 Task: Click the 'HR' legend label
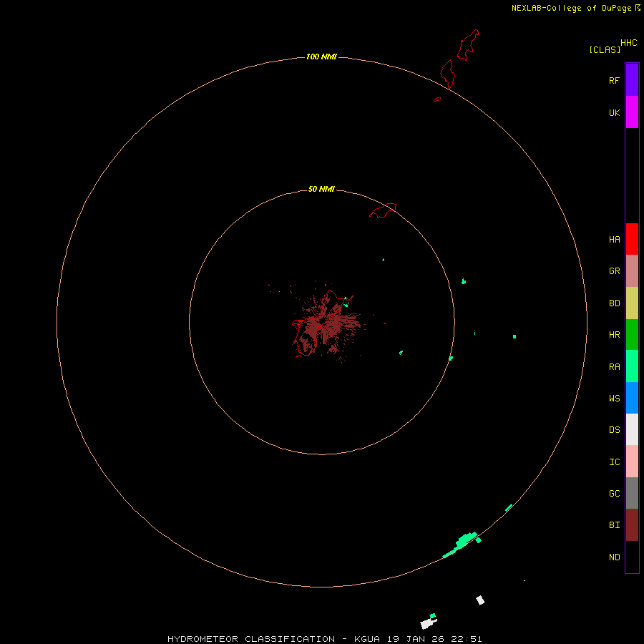[x=614, y=335]
